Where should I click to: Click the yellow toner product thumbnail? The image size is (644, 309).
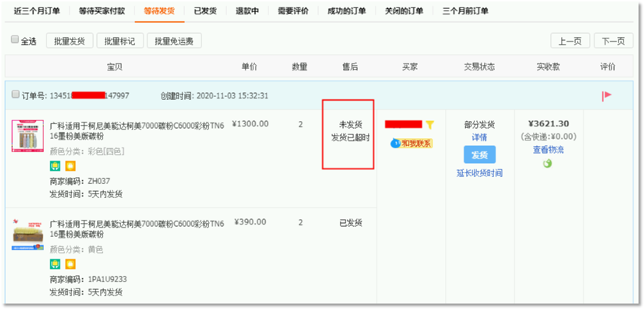(27, 234)
